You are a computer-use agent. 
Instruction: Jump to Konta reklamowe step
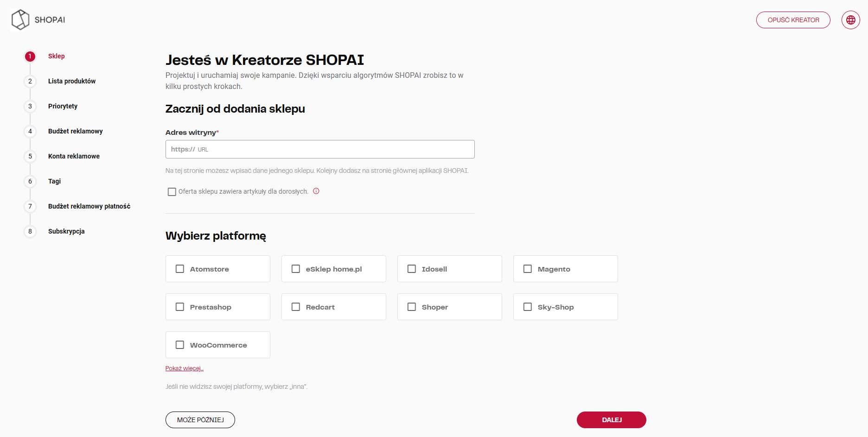(x=74, y=156)
